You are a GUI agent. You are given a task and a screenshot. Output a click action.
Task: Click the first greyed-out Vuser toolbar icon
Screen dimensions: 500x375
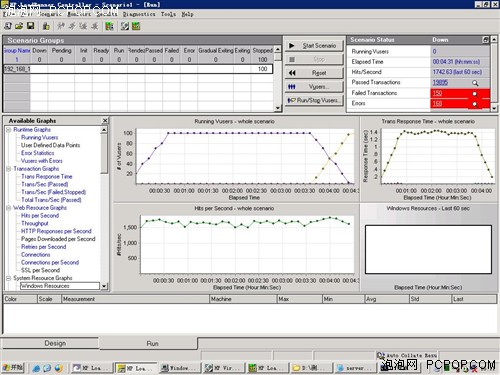(61, 26)
